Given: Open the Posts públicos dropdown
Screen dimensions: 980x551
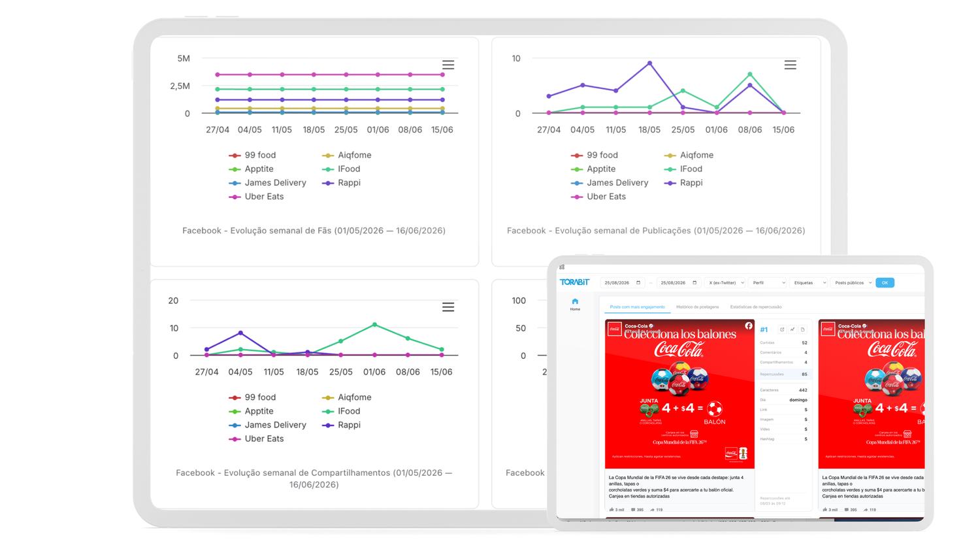Looking at the screenshot, I should [852, 283].
